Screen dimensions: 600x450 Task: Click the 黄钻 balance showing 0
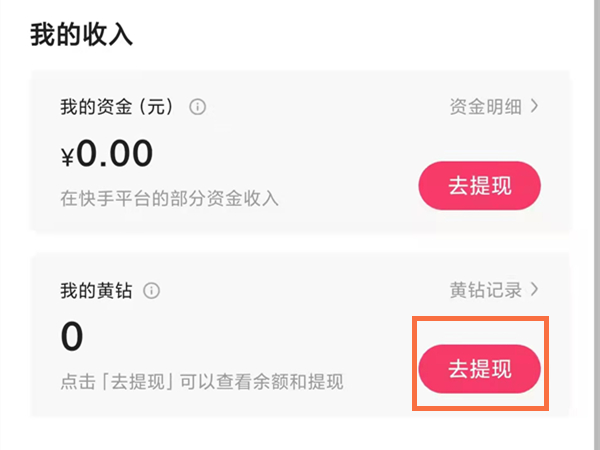click(x=72, y=337)
